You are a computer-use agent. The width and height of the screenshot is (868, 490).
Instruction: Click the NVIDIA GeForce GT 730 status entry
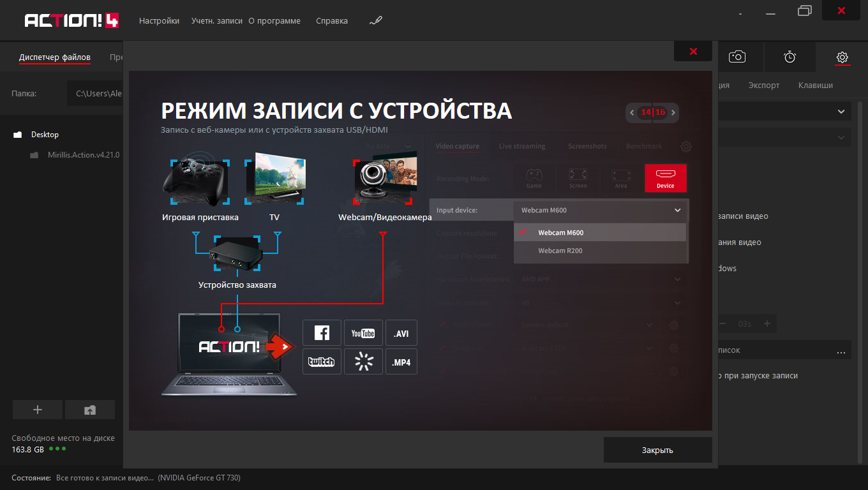[199, 478]
